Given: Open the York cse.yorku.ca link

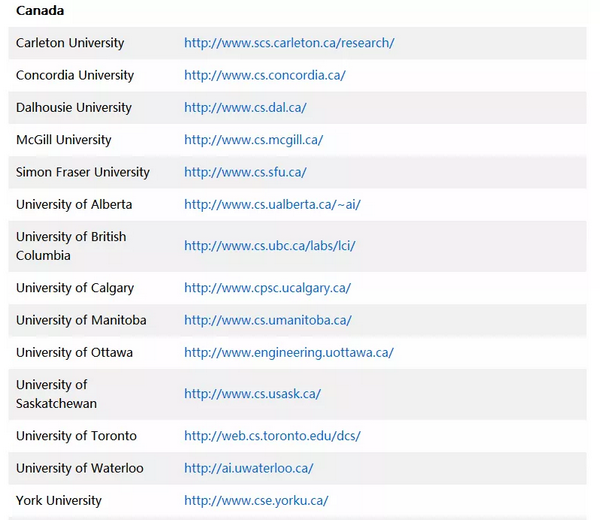Looking at the screenshot, I should (256, 500).
